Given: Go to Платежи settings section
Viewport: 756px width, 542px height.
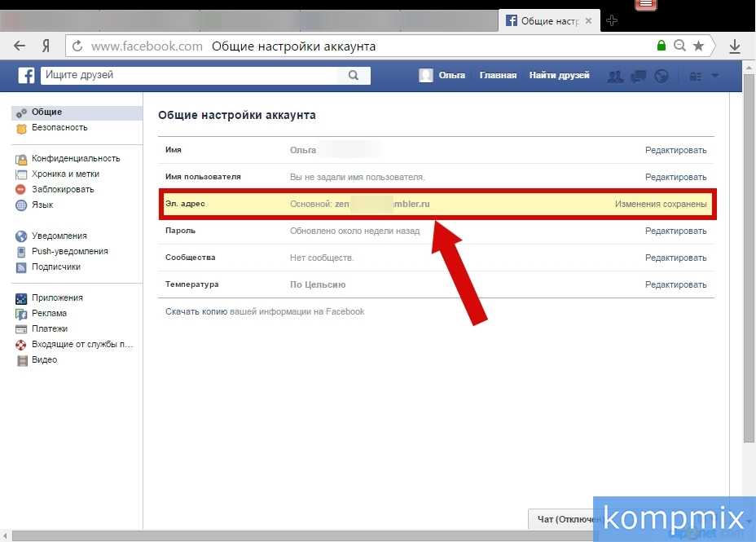Looking at the screenshot, I should (50, 329).
